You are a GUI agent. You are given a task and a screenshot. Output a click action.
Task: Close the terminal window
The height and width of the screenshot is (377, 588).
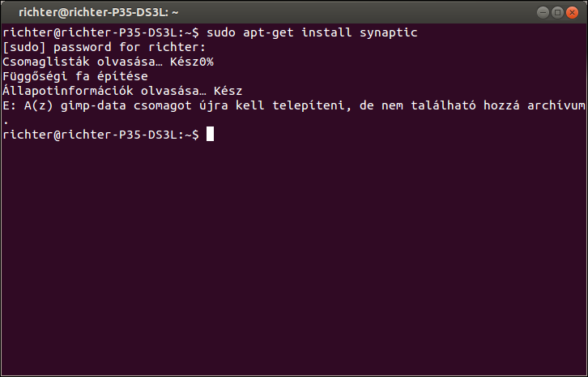point(573,12)
